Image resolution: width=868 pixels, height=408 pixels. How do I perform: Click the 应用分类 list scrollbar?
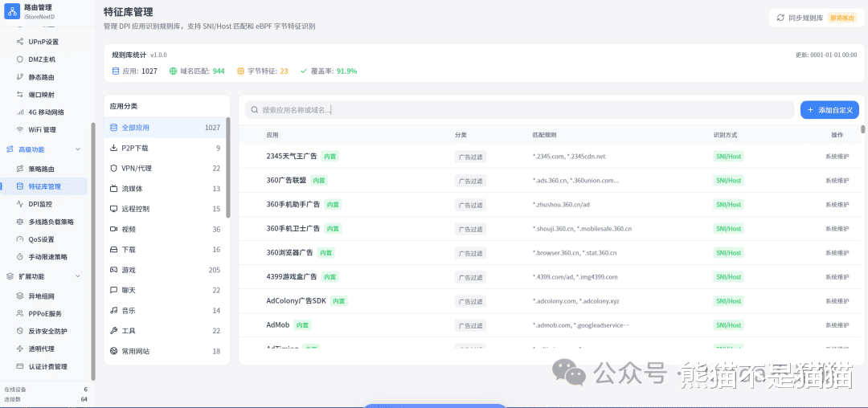(x=227, y=167)
